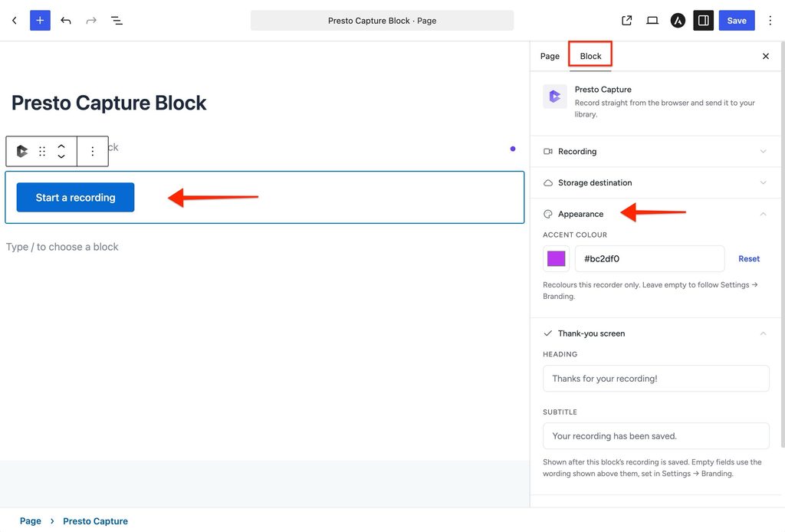Edit the thank-you Heading field
Screen dimensions: 785x532
[x=656, y=379]
